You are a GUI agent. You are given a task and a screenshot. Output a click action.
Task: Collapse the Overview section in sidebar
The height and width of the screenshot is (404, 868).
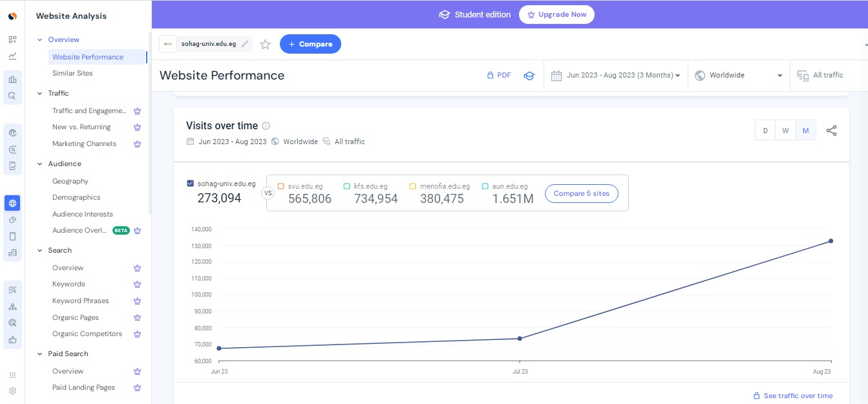[40, 40]
